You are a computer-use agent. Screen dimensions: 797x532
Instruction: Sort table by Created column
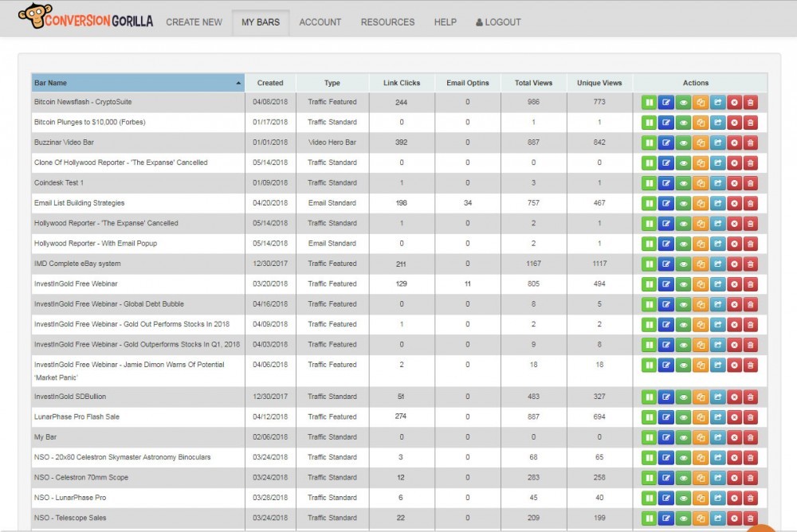[x=270, y=83]
